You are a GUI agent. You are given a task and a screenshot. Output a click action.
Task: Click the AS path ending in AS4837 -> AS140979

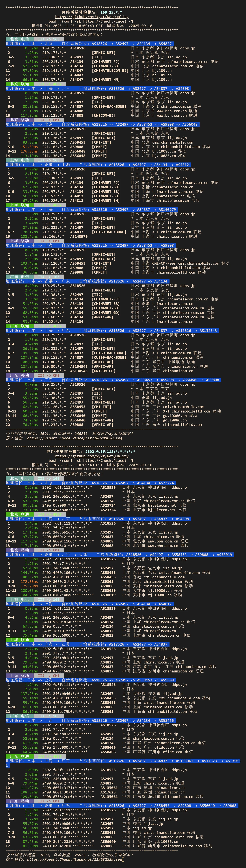(x=134, y=210)
